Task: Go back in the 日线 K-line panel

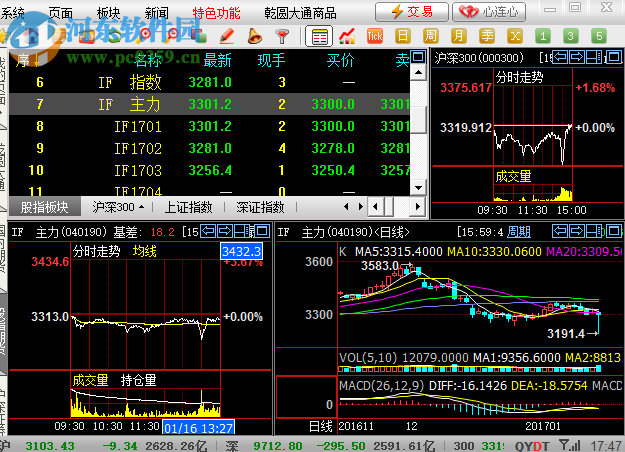Action: (560, 231)
